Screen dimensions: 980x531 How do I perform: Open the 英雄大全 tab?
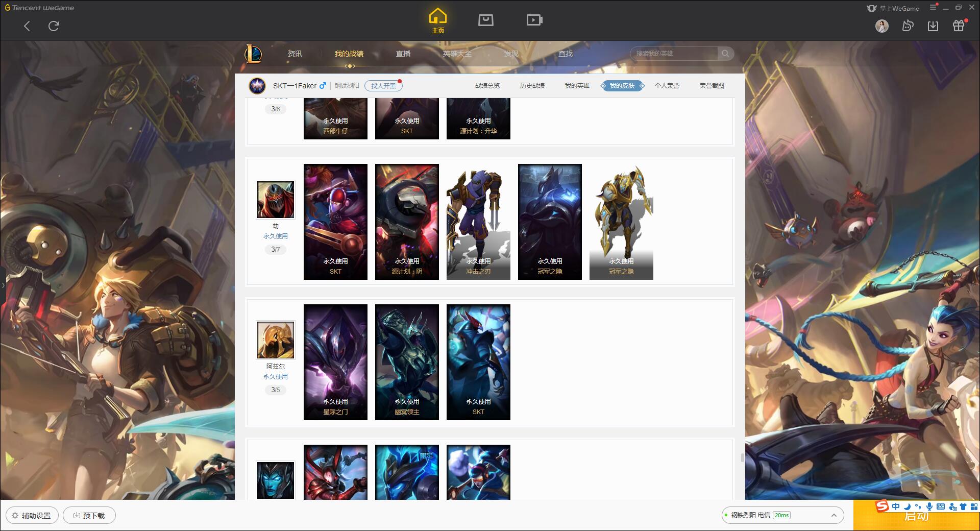[457, 54]
